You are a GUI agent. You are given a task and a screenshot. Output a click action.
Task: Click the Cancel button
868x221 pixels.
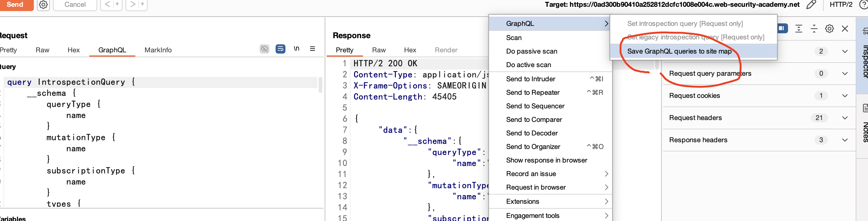pos(75,5)
